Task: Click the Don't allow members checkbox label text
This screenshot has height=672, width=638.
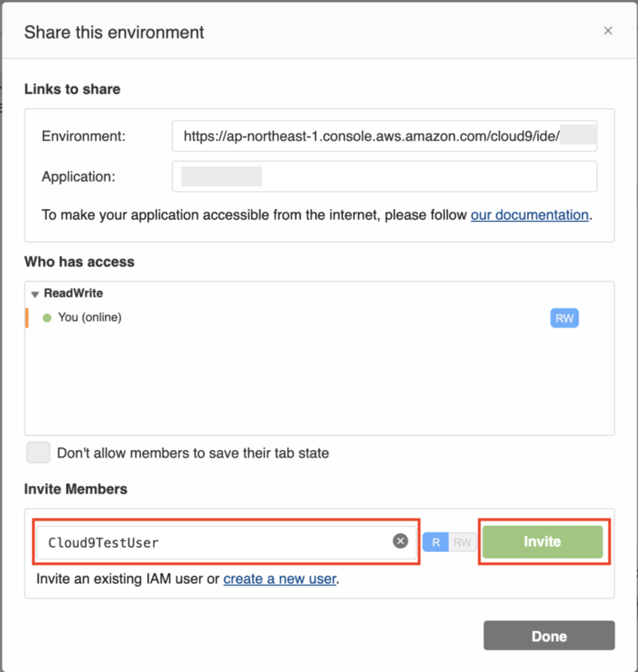Action: (192, 453)
